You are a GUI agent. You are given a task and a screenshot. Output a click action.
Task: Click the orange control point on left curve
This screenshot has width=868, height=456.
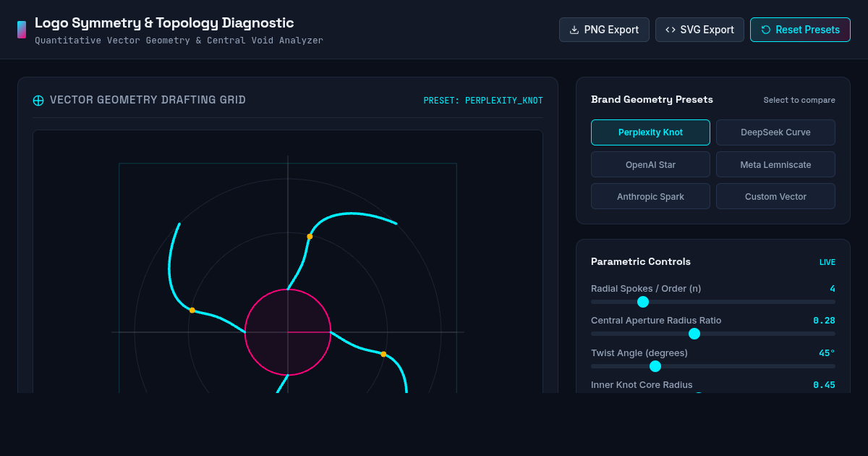click(192, 311)
